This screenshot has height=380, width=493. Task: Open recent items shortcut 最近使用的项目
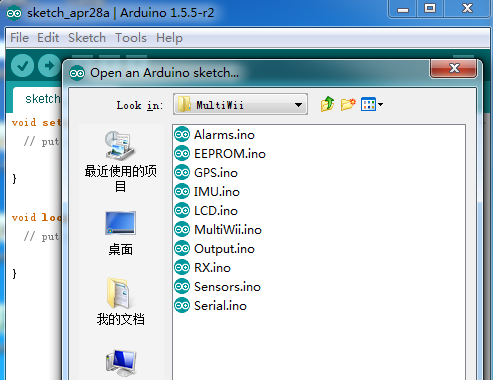(120, 162)
